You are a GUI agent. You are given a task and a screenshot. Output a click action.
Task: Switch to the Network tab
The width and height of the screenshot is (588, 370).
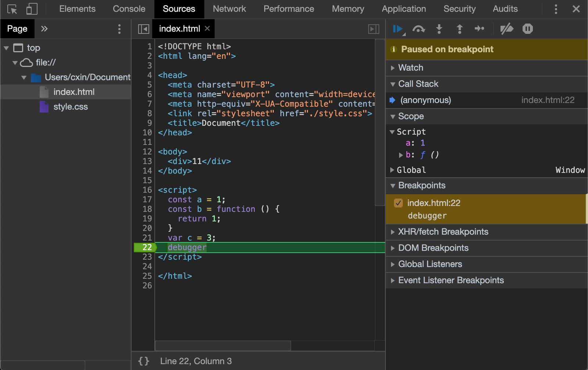(x=229, y=9)
